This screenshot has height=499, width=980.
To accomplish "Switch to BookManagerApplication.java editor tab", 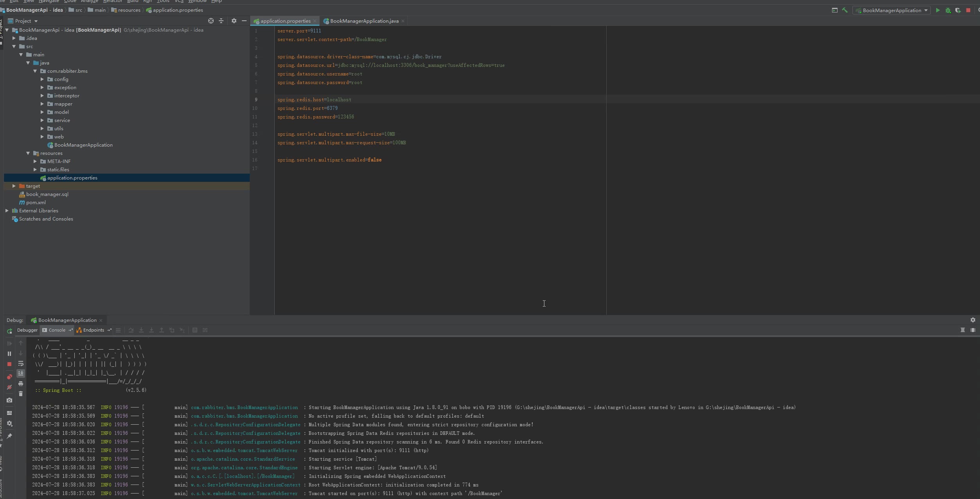I will (x=364, y=21).
